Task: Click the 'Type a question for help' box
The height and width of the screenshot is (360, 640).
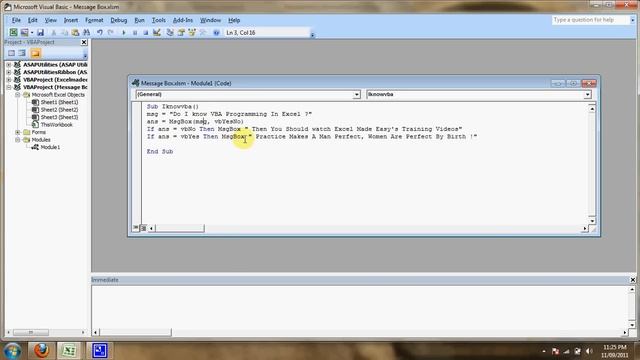Action: tap(590, 20)
